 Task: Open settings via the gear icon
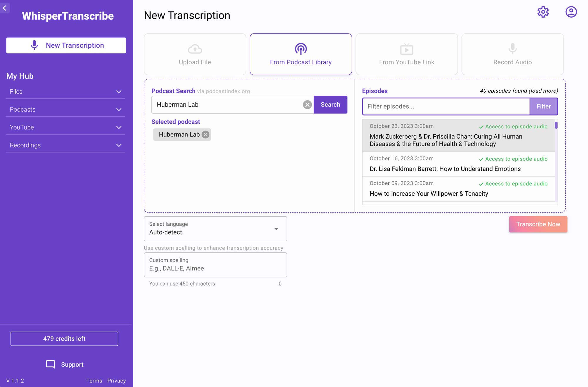pos(543,12)
